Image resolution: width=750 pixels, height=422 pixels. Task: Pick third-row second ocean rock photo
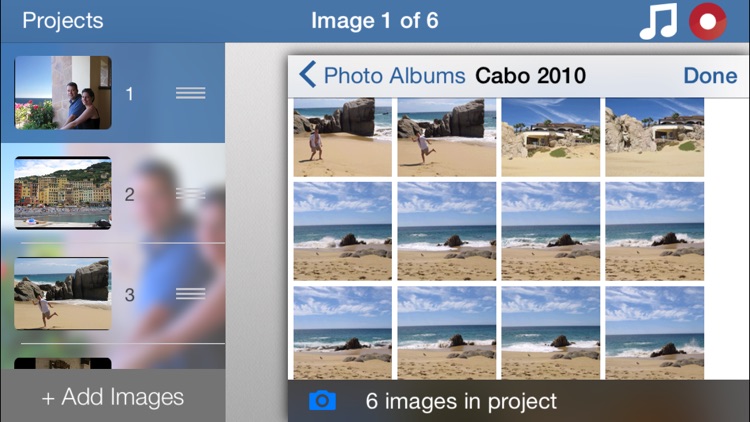tap(447, 333)
